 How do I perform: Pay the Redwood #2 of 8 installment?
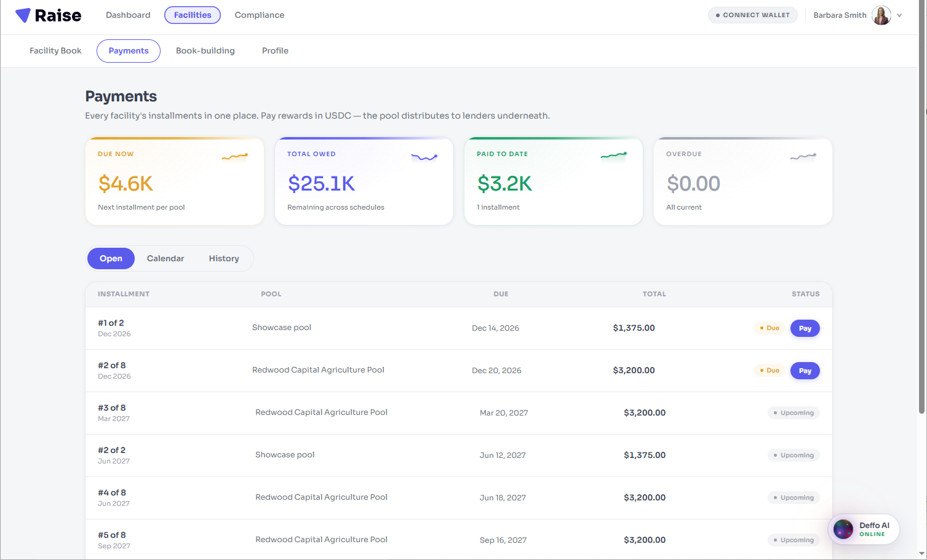click(x=805, y=371)
